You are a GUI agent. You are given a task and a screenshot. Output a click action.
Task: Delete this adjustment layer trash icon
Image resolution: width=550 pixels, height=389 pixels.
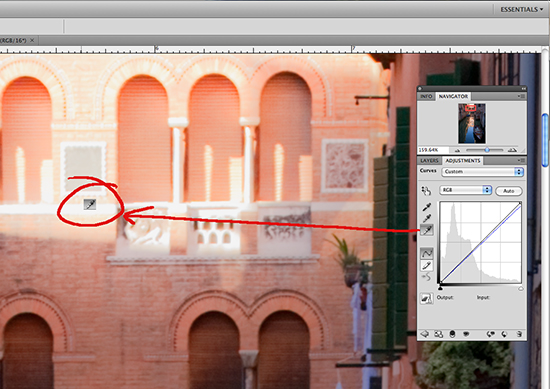(x=519, y=334)
